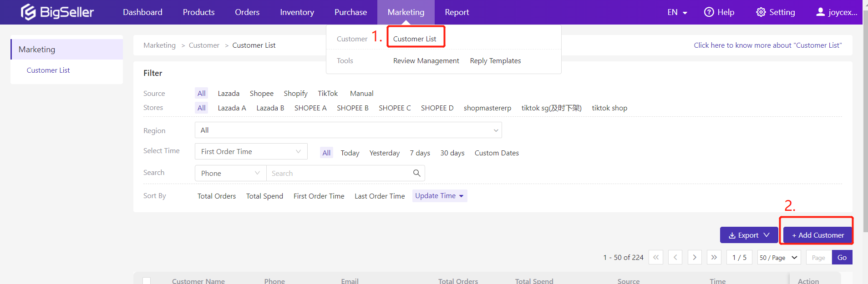The height and width of the screenshot is (284, 868).
Task: Go to the first page
Action: [x=656, y=257]
